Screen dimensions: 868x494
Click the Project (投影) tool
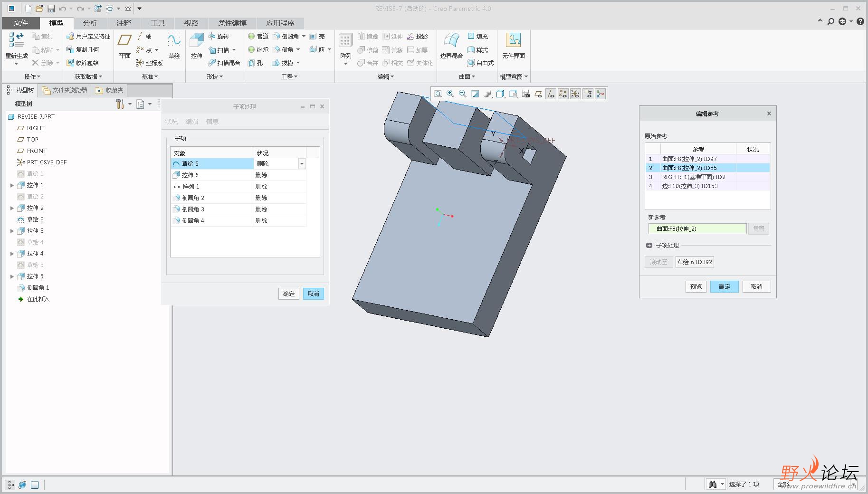click(417, 36)
